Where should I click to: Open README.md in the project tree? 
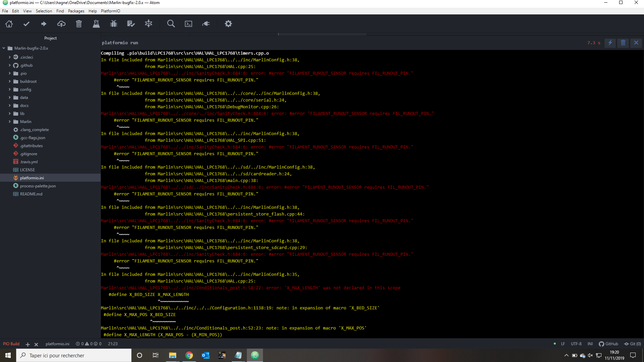pyautogui.click(x=31, y=194)
